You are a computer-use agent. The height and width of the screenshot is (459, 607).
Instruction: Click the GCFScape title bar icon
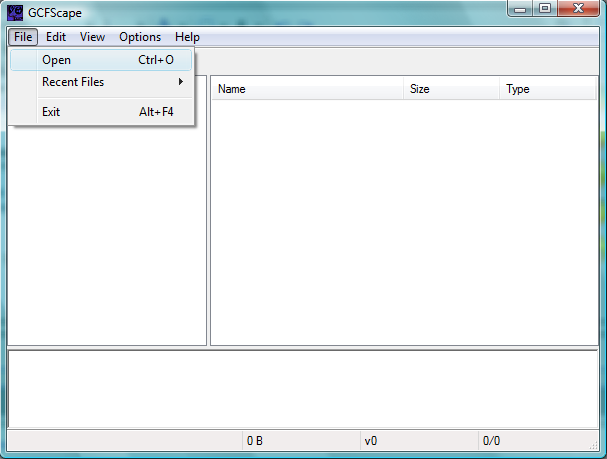point(15,12)
